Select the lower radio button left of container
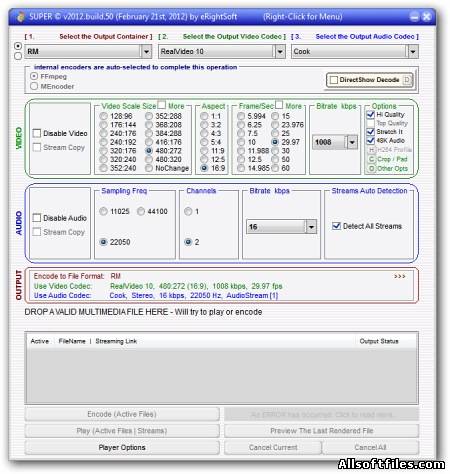The height and width of the screenshot is (474, 450). pyautogui.click(x=18, y=56)
